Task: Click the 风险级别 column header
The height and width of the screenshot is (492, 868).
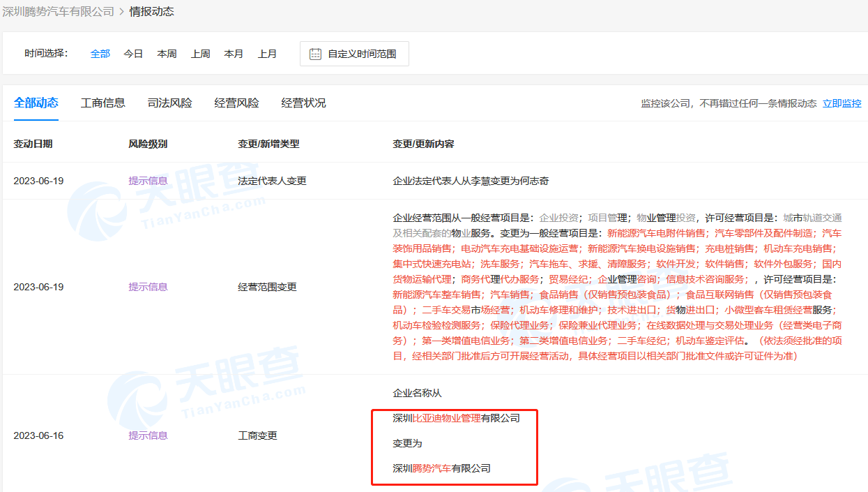Action: point(148,144)
